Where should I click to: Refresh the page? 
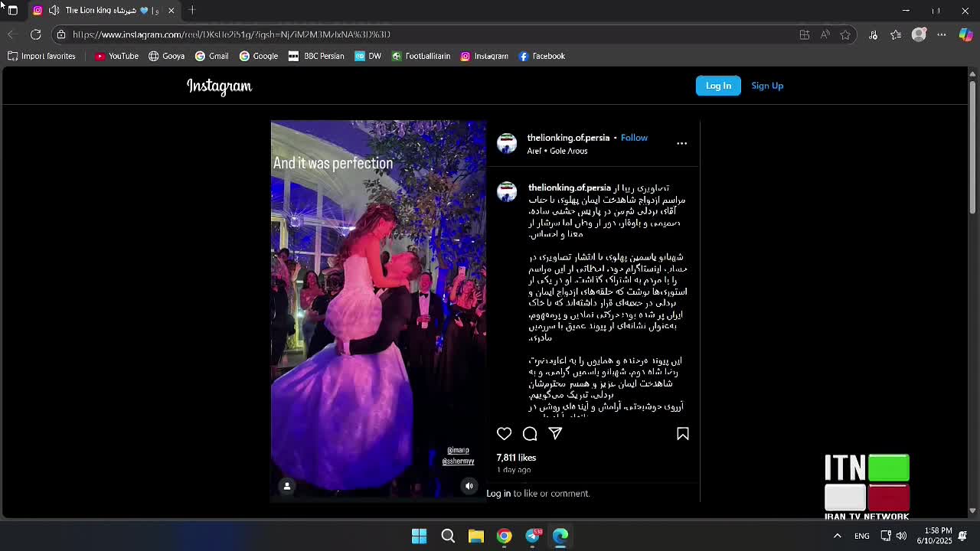point(35,34)
